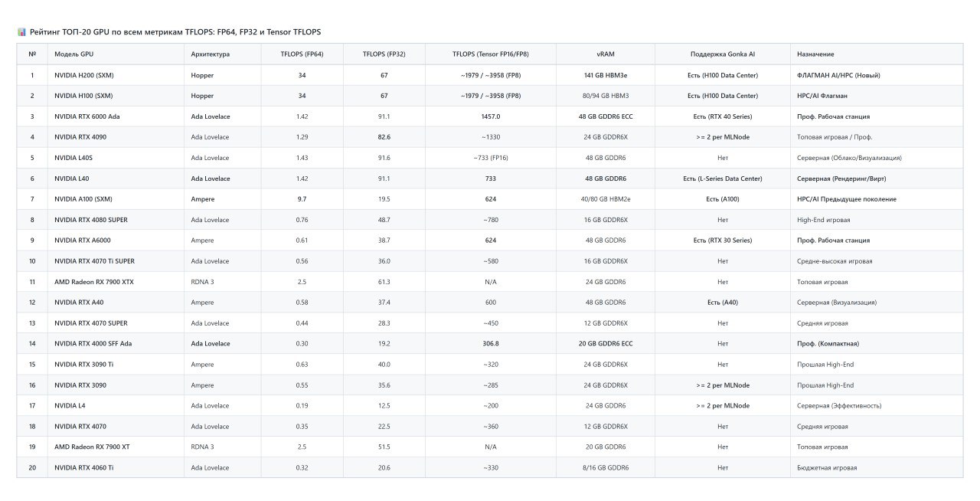The image size is (980, 501).
Task: Click the TFLOPS (FP64) column header
Action: (x=302, y=54)
